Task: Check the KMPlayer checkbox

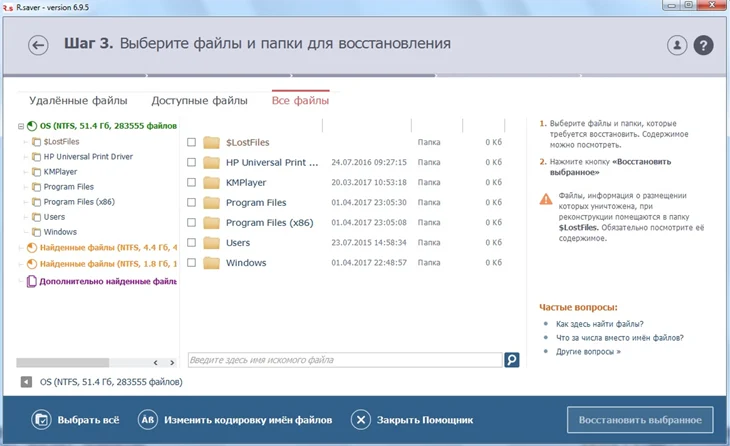Action: coord(191,182)
